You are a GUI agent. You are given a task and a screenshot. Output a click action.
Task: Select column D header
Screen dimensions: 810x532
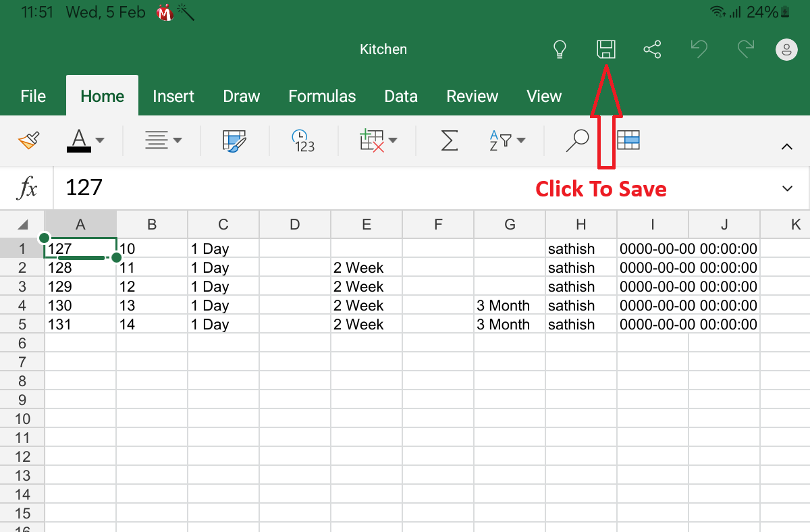click(x=295, y=224)
